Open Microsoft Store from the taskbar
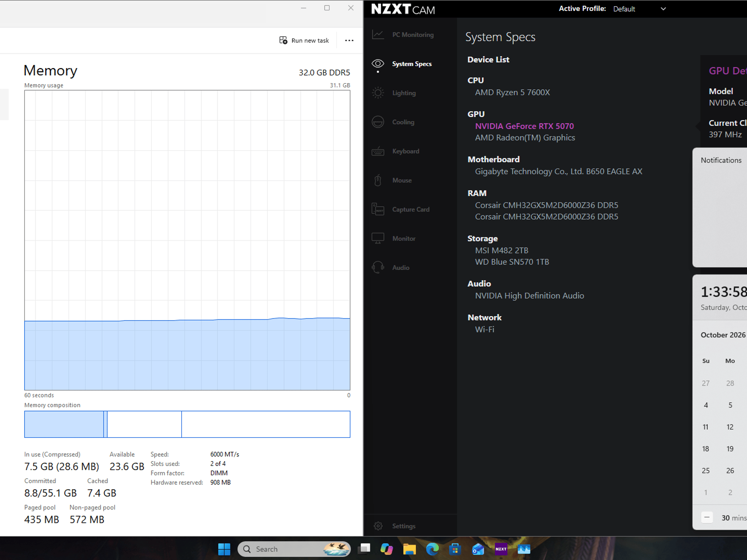Viewport: 747px width, 560px height. (x=455, y=549)
